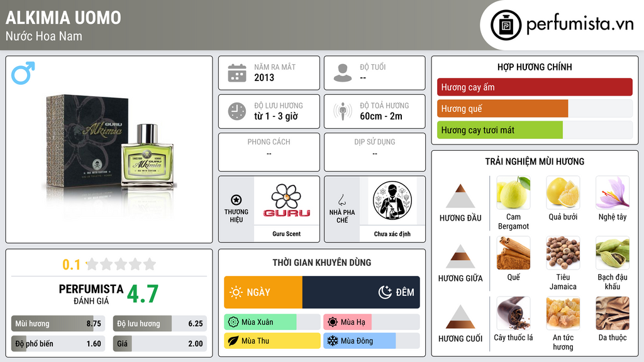This screenshot has width=644, height=362.
Task: Click the star badge icon above Thương hiệu
Action: [x=236, y=200]
